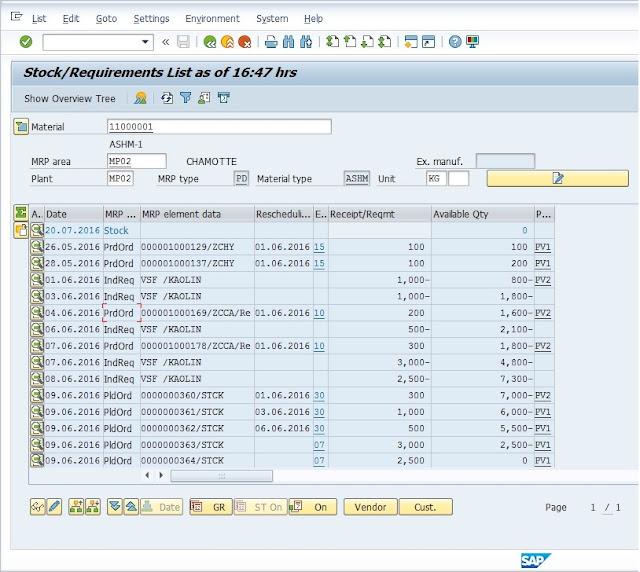
Task: Click the Available Qty column header
Action: pyautogui.click(x=482, y=214)
